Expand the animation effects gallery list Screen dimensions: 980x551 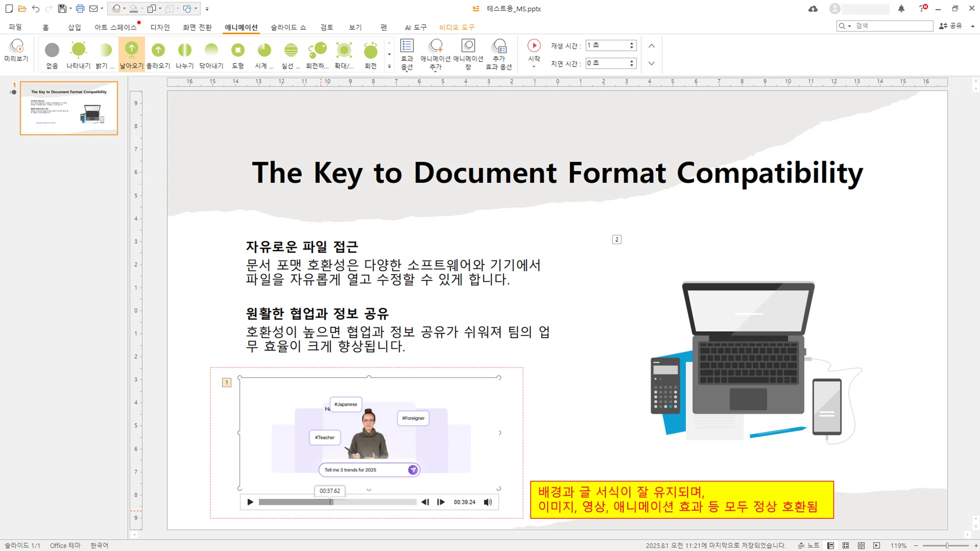point(389,66)
